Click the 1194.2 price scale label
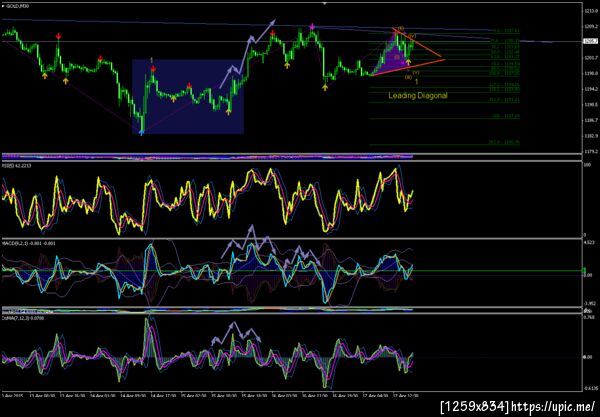The image size is (600, 417). [589, 89]
